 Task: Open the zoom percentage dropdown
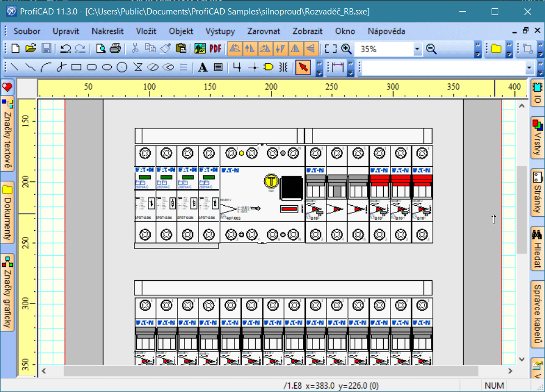click(417, 49)
